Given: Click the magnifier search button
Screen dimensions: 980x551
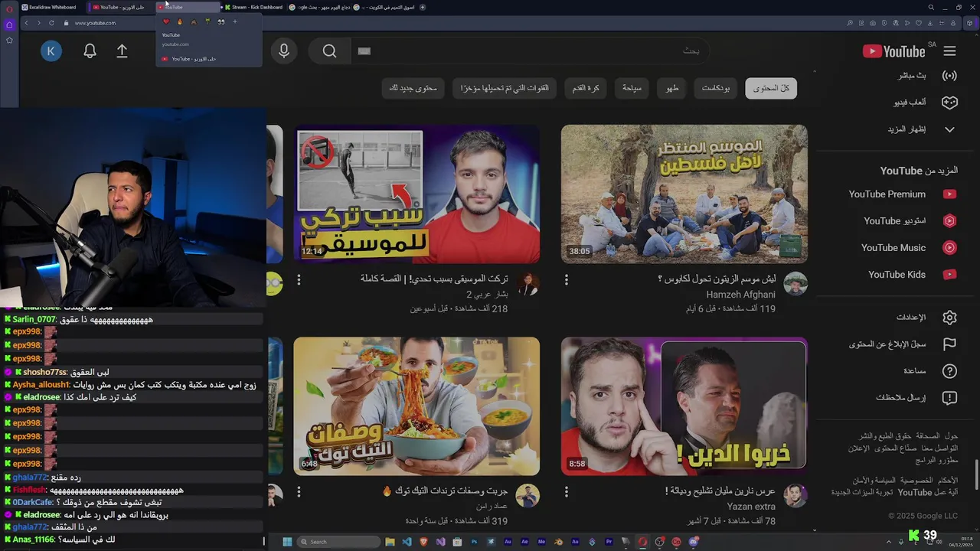Looking at the screenshot, I should (x=329, y=51).
